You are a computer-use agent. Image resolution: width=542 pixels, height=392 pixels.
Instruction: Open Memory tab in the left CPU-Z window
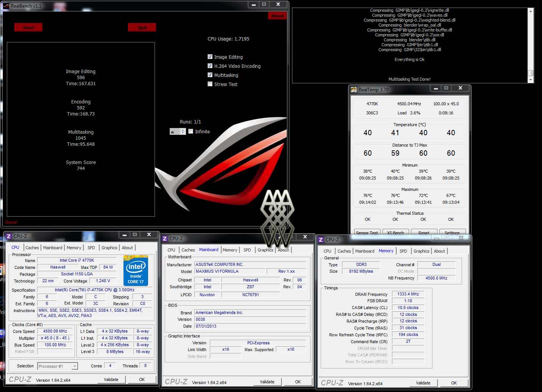click(x=74, y=248)
